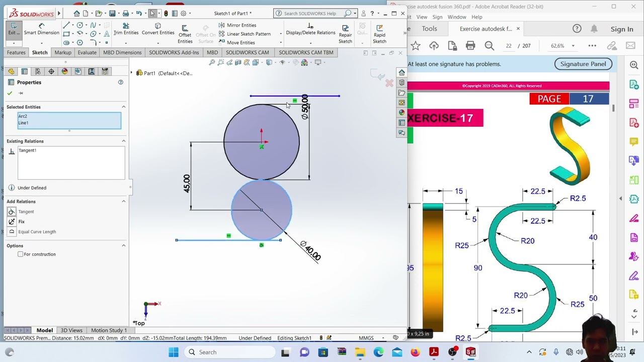This screenshot has width=644, height=362.
Task: Choose Offset Entities tool
Action: pos(185,34)
